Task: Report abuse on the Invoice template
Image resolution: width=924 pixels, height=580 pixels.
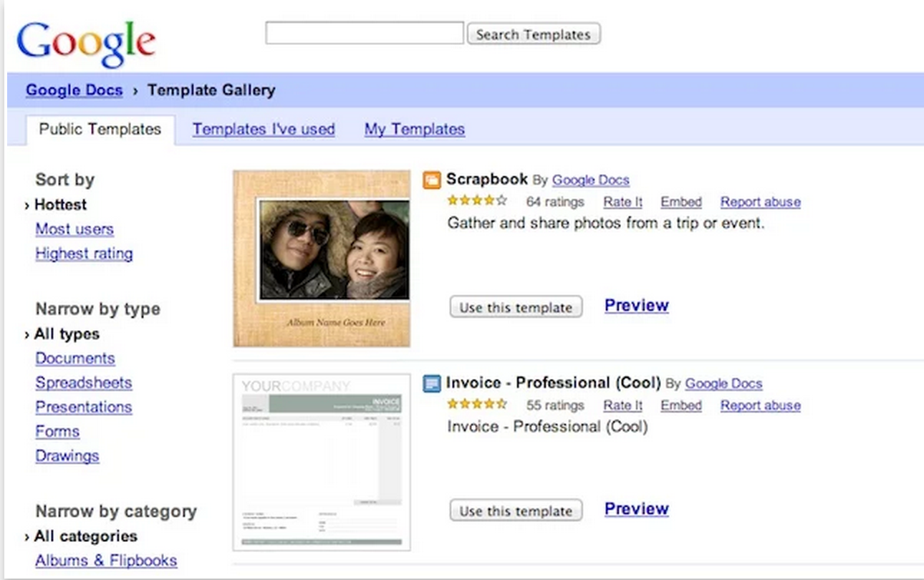Action: 761,405
